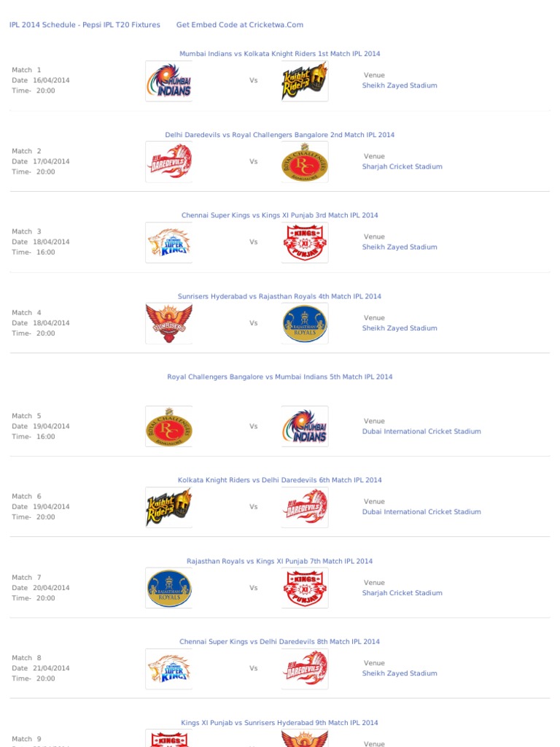The height and width of the screenshot is (747, 560).
Task: Open the Rajasthan Royals vs Kings XI 7th Match link
Action: click(280, 561)
